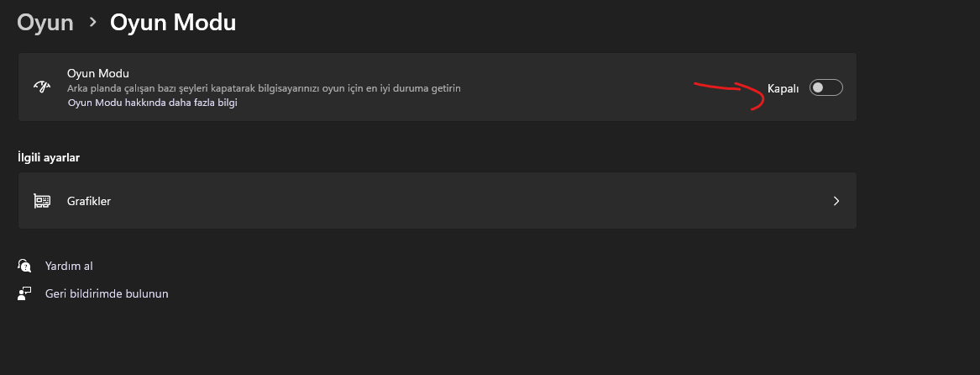
Task: Click the Geri bildirimde bulunun feedback icon
Action: click(x=24, y=293)
